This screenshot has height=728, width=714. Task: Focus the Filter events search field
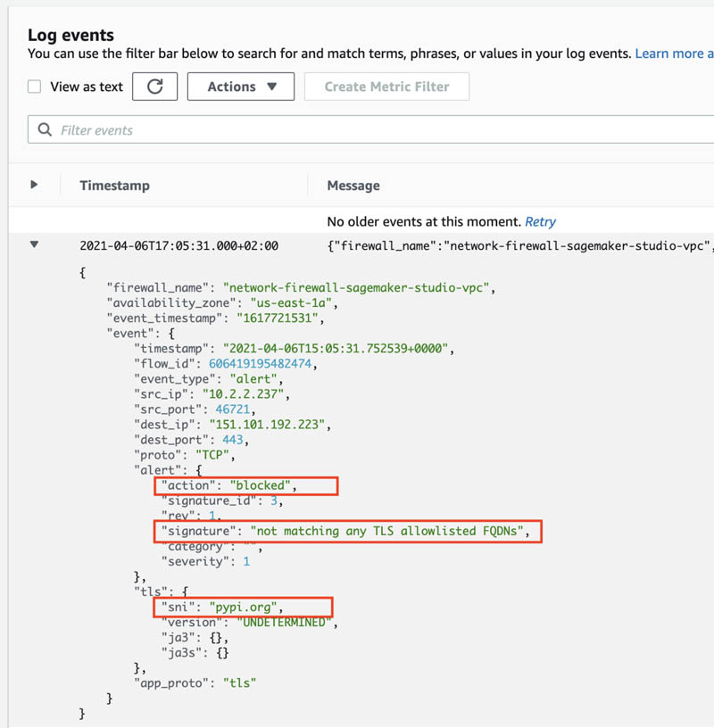coord(370,129)
